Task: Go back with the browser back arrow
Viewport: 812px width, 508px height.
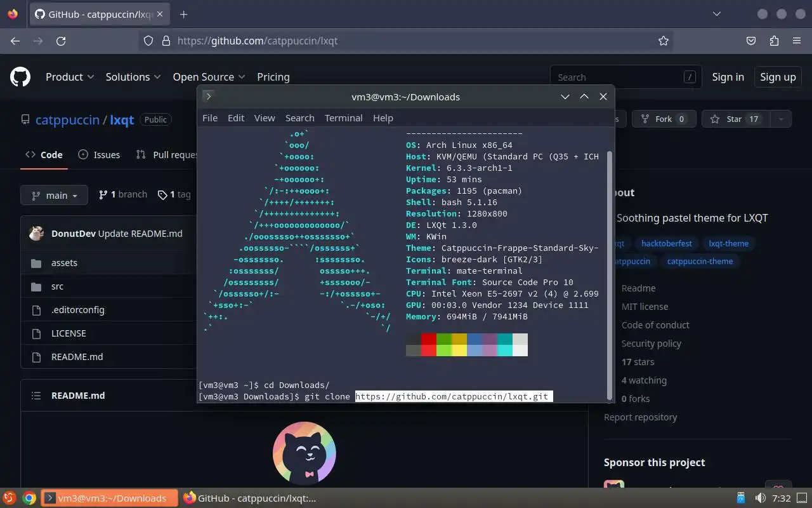Action: coord(15,41)
